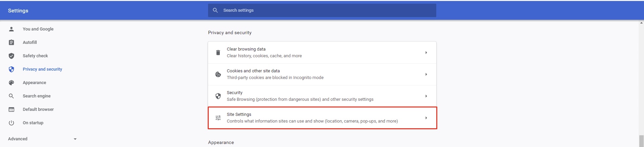Click the sliders icon for Site Settings

(218, 118)
